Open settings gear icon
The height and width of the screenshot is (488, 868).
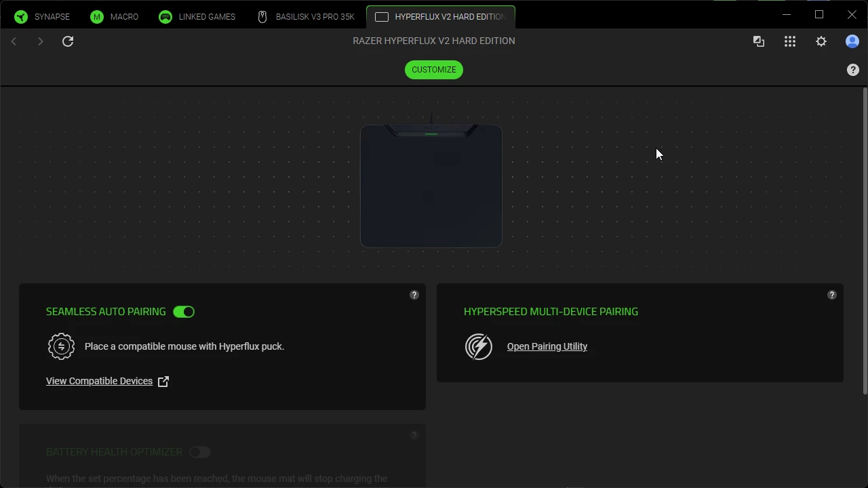pos(821,41)
